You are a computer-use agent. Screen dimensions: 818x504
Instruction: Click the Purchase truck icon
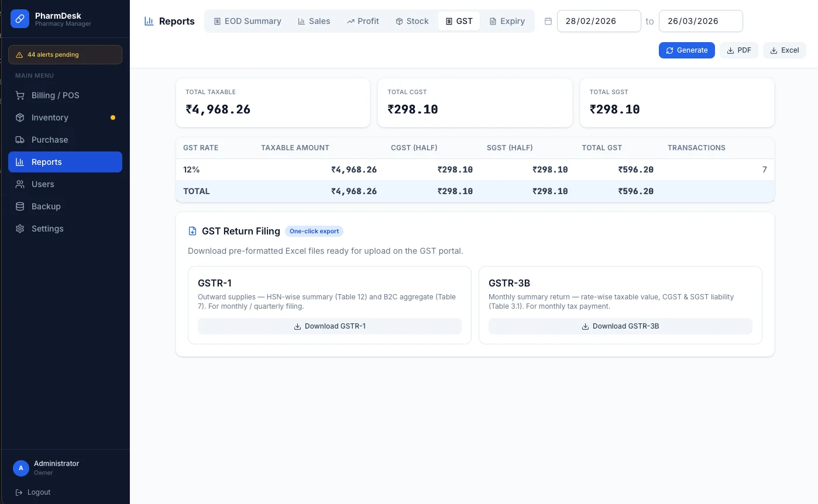[20, 140]
